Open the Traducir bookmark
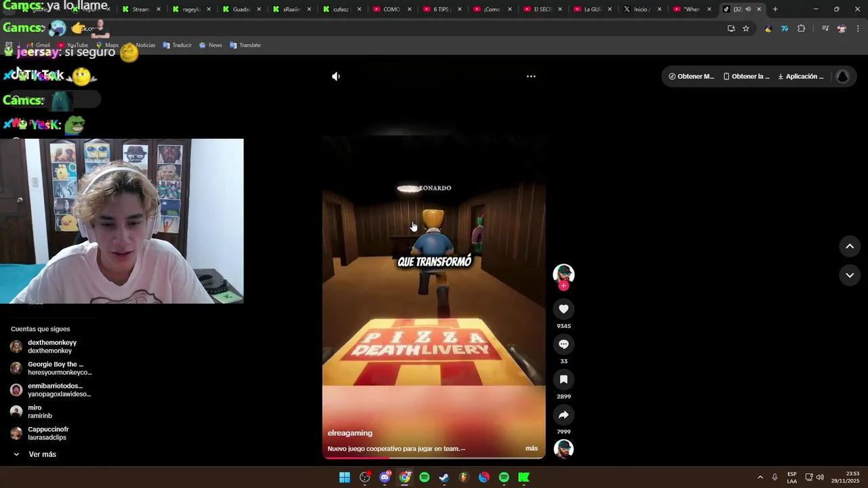The height and width of the screenshot is (488, 868). [x=177, y=45]
